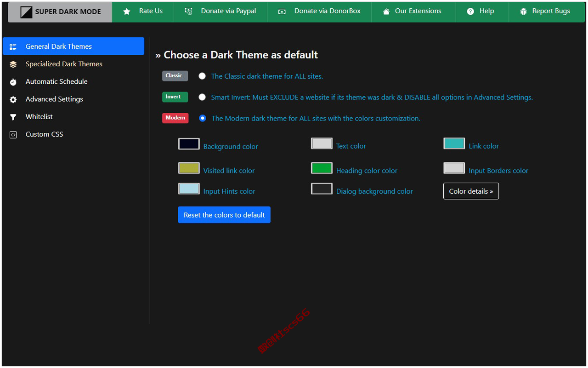
Task: Click the General Dark Themes list icon
Action: pyautogui.click(x=13, y=46)
